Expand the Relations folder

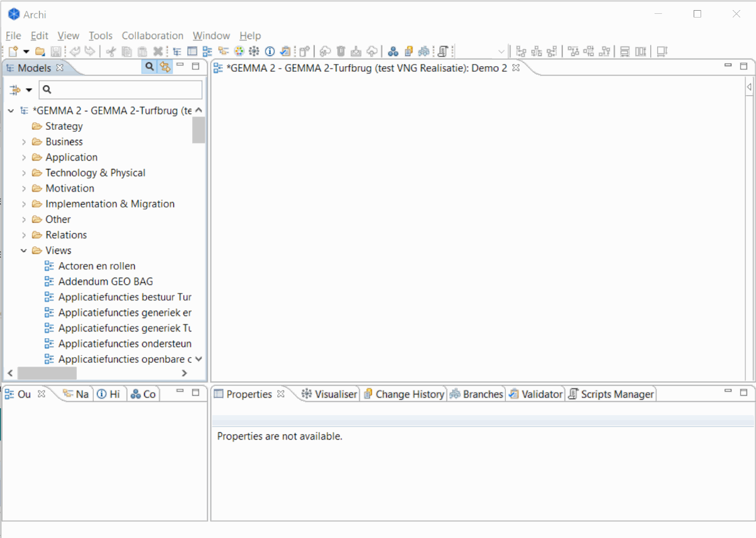24,235
